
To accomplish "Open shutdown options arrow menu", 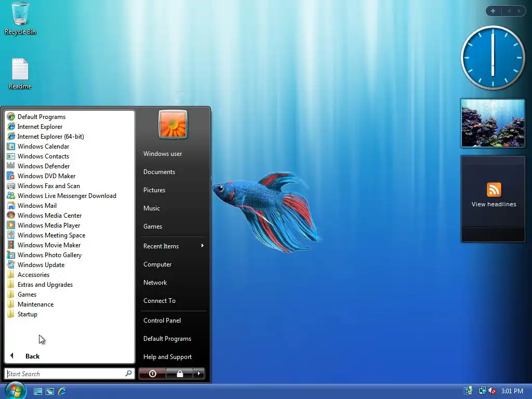I will click(x=199, y=374).
